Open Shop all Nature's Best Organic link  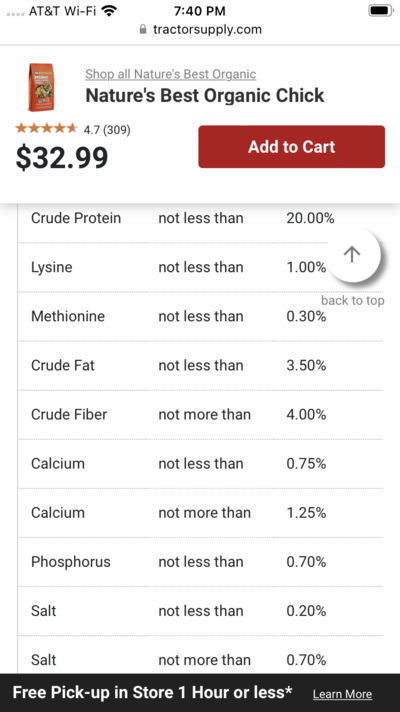click(171, 74)
